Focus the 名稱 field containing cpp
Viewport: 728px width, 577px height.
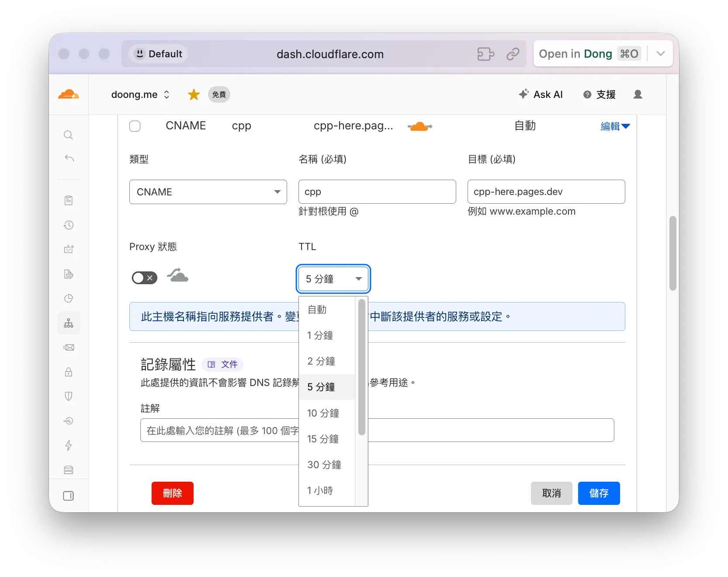377,191
